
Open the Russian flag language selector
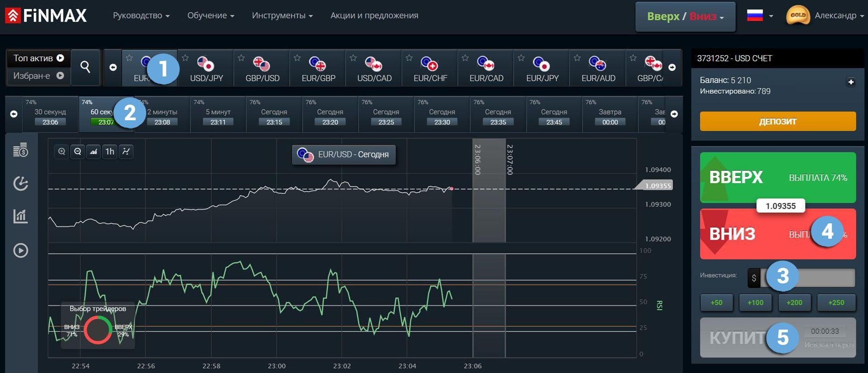760,16
